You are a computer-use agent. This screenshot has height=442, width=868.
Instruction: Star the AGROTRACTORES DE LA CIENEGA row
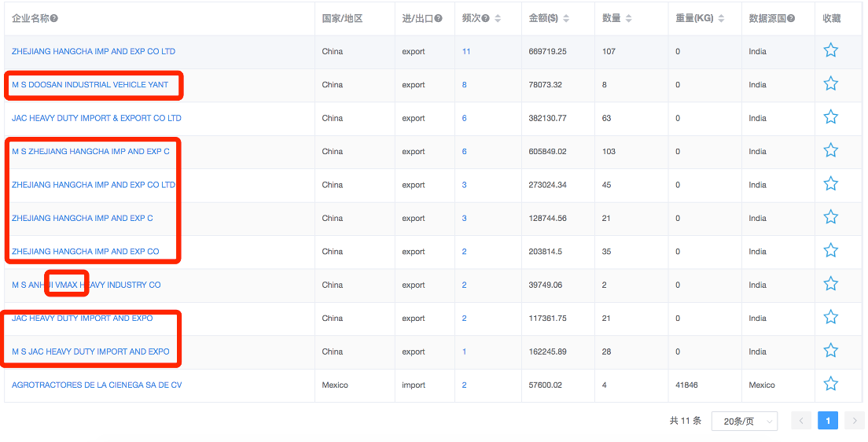(x=830, y=384)
